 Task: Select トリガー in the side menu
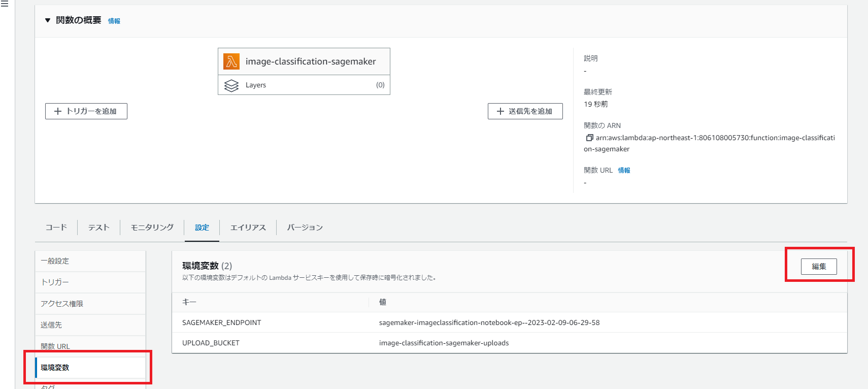pyautogui.click(x=90, y=282)
